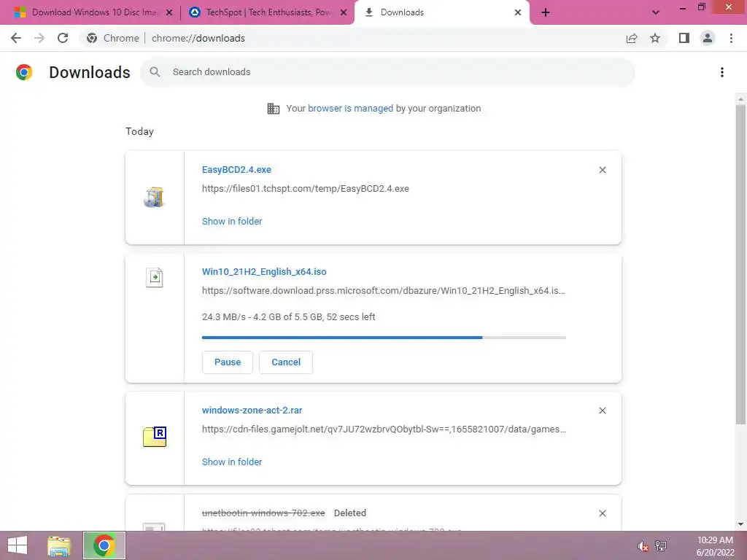Remove the deleted unetbootin entry from list
Viewport: 747px width, 560px height.
[603, 513]
